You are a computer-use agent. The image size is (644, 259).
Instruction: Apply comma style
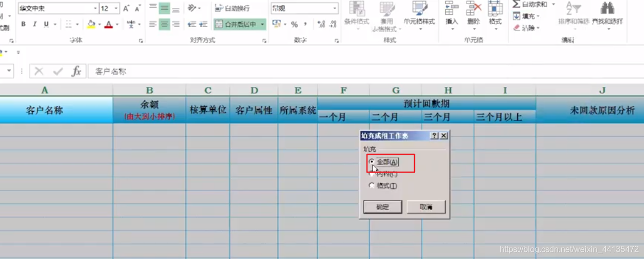[306, 24]
